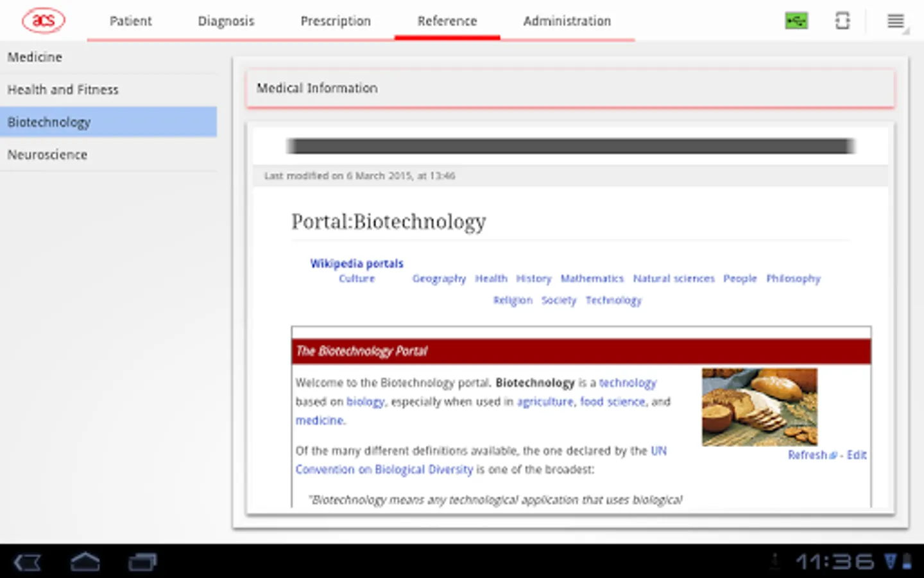Image resolution: width=924 pixels, height=578 pixels.
Task: Click the People portal link
Action: [x=740, y=279]
